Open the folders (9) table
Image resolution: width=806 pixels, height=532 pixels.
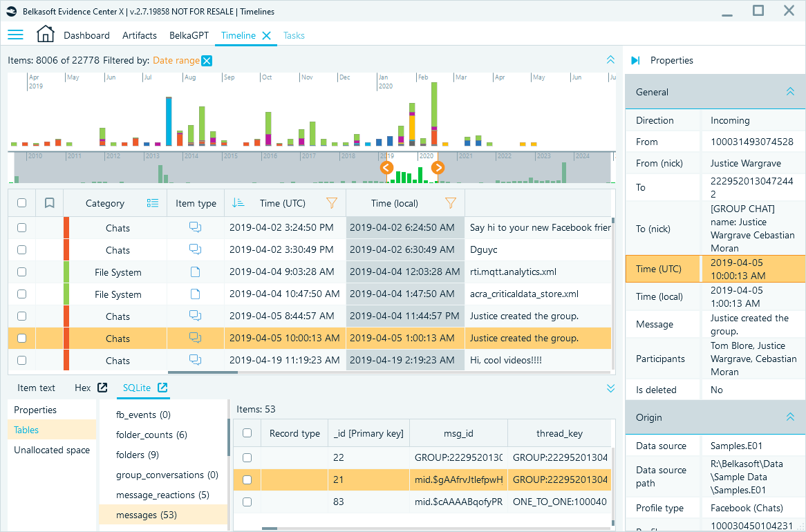pos(163,455)
